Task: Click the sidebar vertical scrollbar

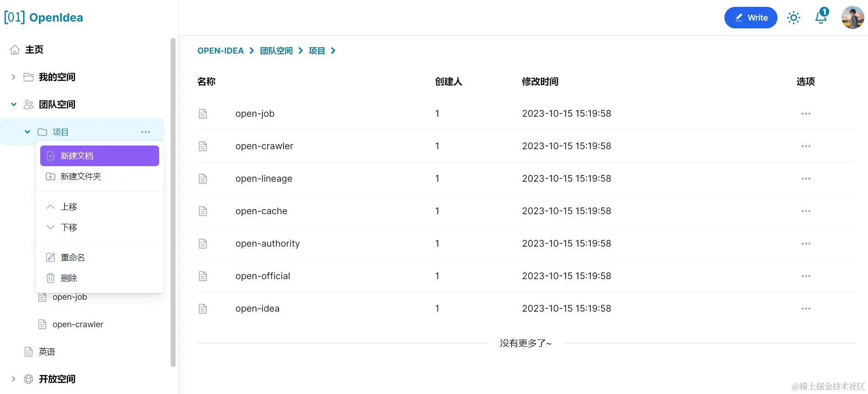Action: 173,201
